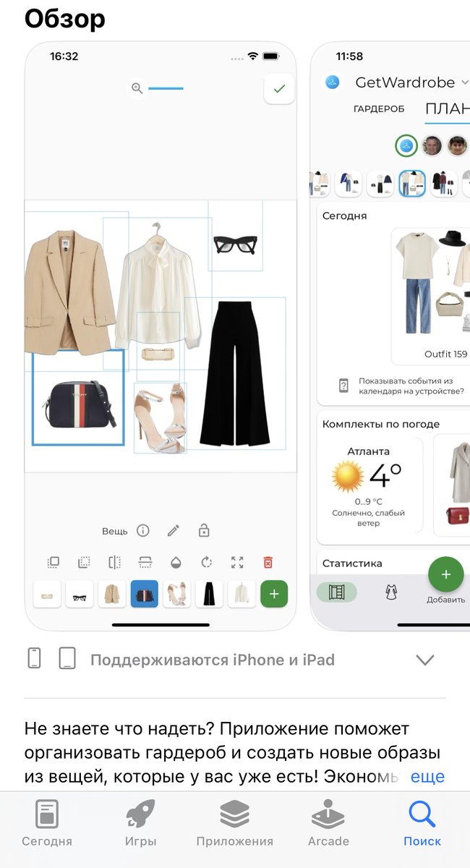The height and width of the screenshot is (868, 470).
Task: Tap the Вещь label
Action: [114, 531]
